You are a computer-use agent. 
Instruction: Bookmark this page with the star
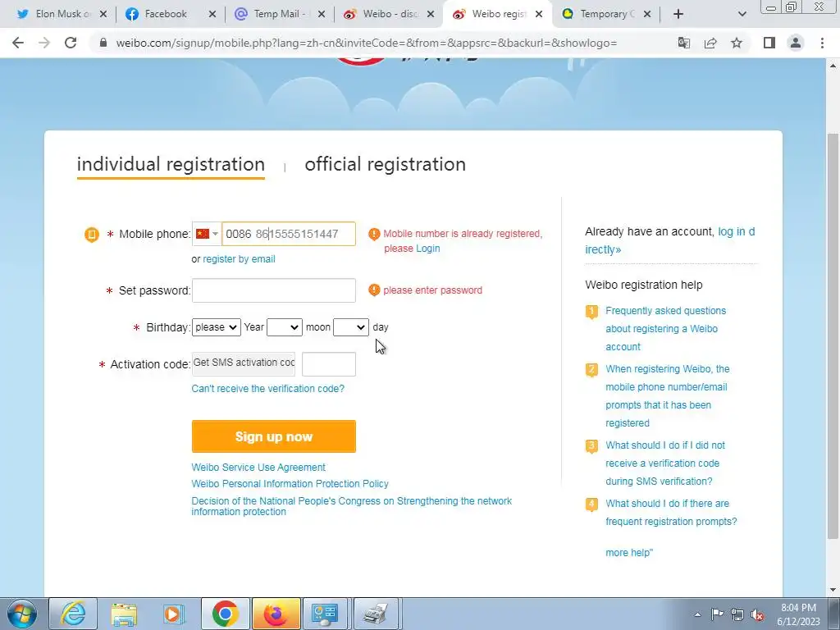(x=737, y=43)
